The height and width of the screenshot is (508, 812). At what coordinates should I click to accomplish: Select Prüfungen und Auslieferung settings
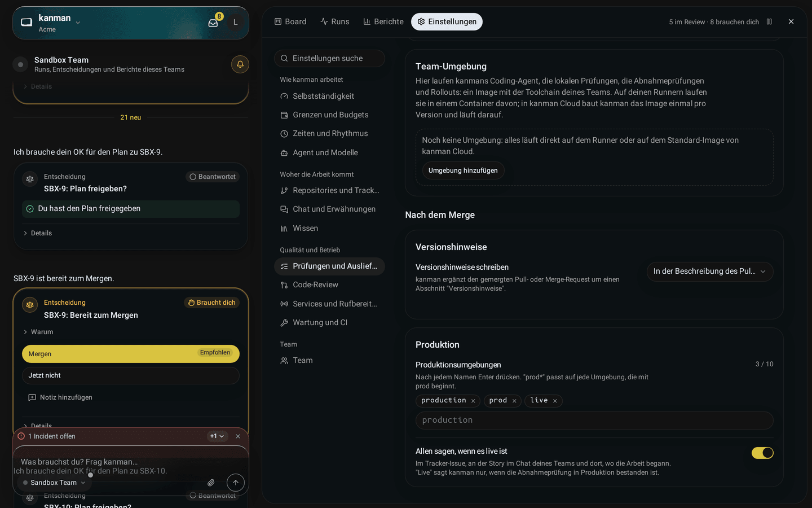coord(329,266)
